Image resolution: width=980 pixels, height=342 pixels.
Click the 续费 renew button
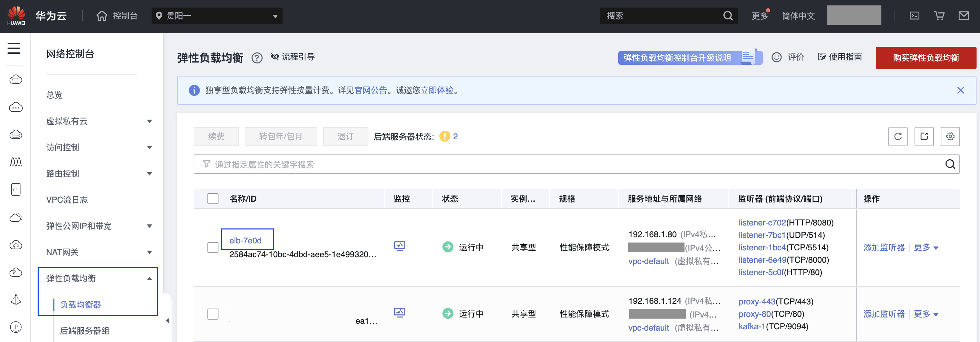click(x=216, y=136)
